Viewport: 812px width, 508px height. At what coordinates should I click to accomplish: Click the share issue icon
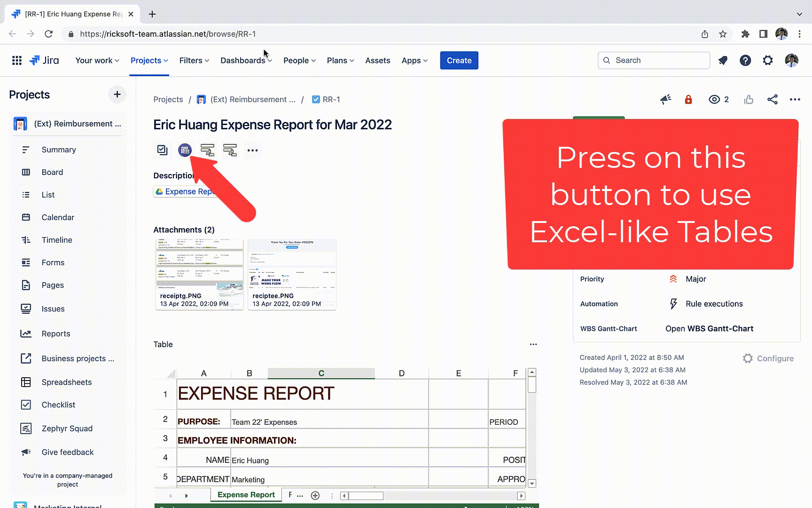(772, 99)
